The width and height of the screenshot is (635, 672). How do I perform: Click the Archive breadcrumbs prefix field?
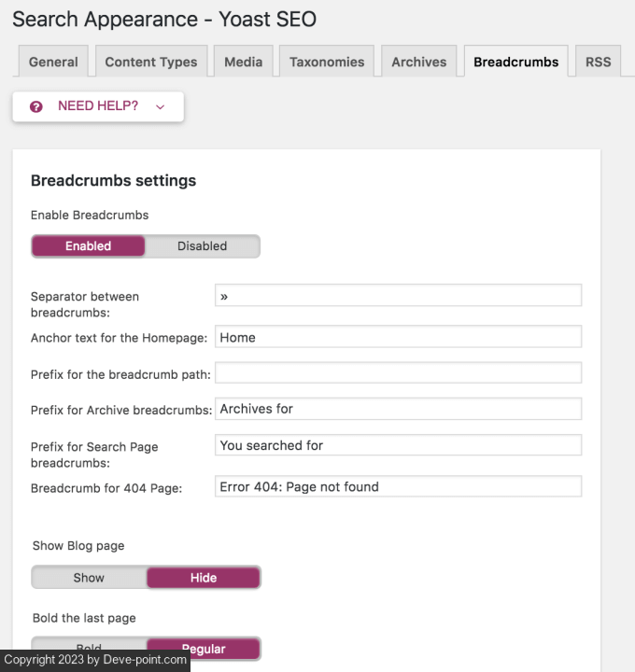(398, 409)
